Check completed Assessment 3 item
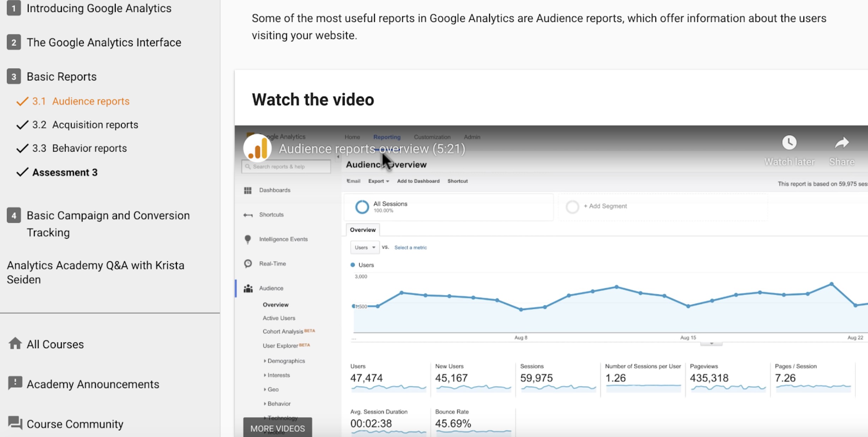Screen dimensions: 868x437 click(x=64, y=172)
